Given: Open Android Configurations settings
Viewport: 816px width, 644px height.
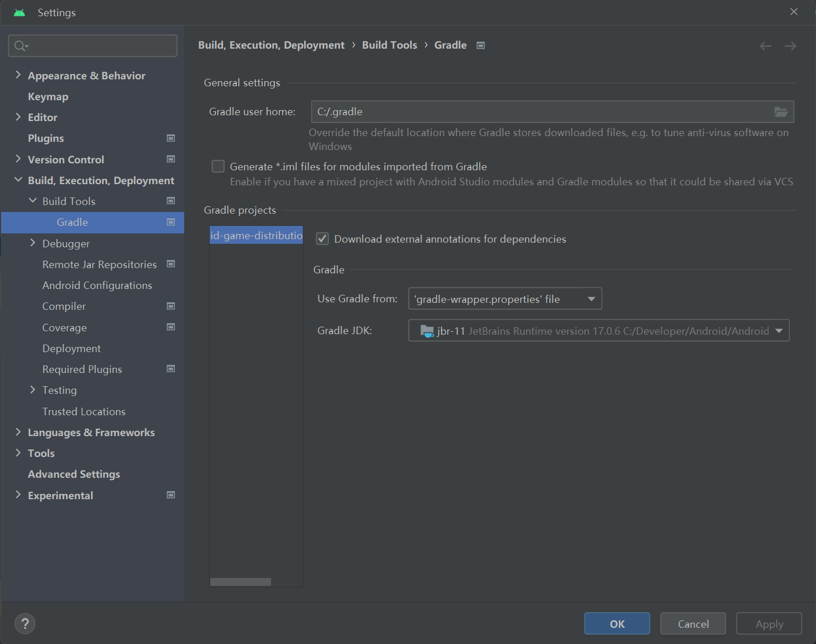Looking at the screenshot, I should (x=97, y=286).
